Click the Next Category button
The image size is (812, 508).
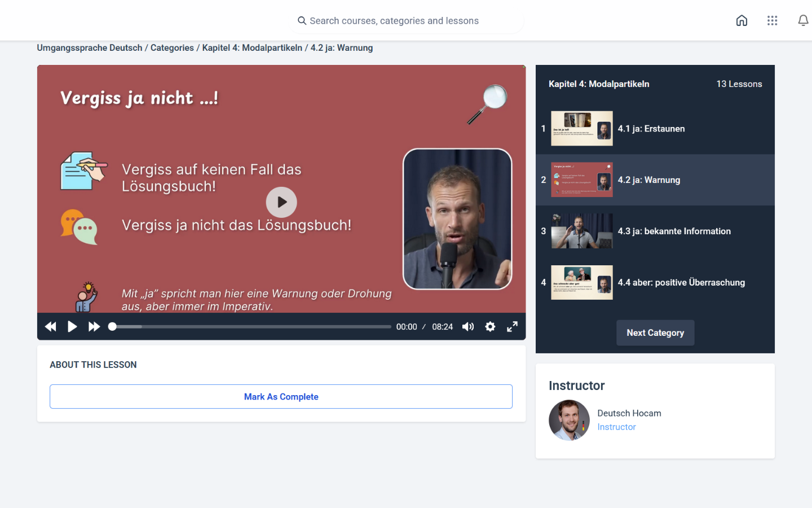[x=655, y=333]
